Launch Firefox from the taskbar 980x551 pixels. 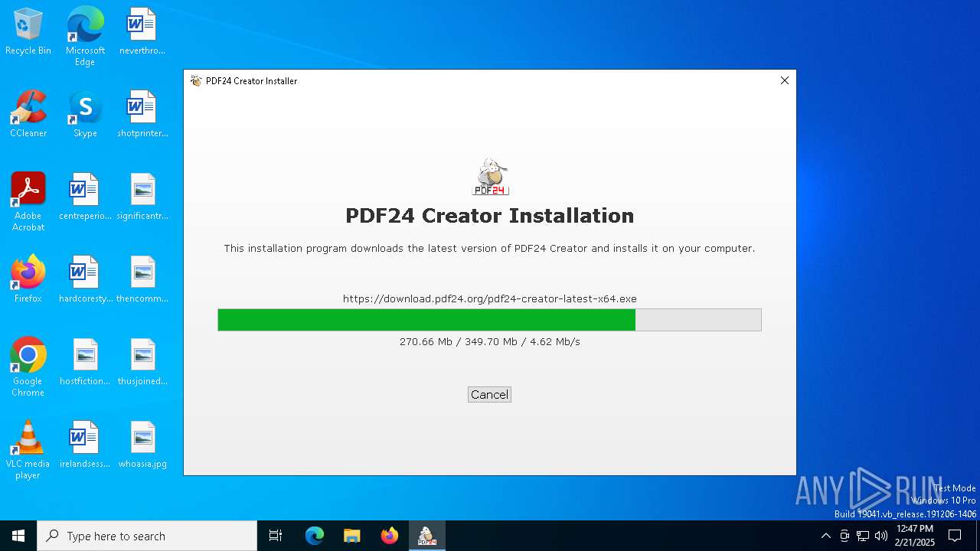tap(390, 536)
